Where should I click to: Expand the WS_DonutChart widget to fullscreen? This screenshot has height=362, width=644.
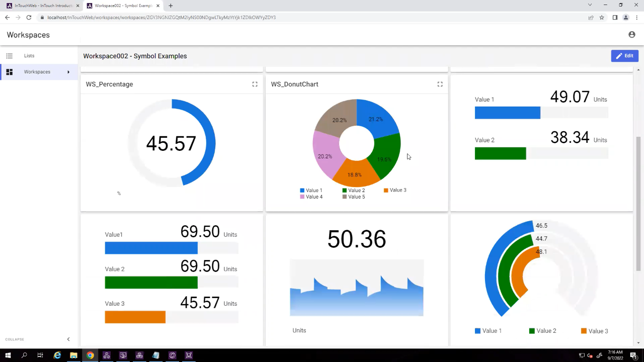(x=440, y=84)
